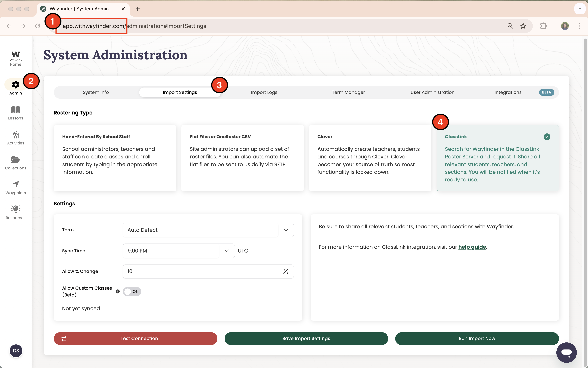Expand the Term Auto Detect dropdown

208,230
